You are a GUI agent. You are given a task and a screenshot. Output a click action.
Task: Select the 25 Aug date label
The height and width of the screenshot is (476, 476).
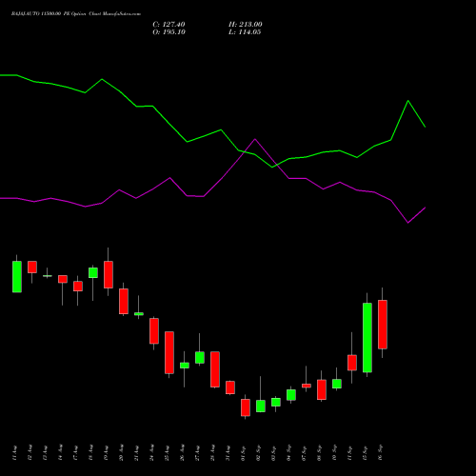tap(167, 452)
